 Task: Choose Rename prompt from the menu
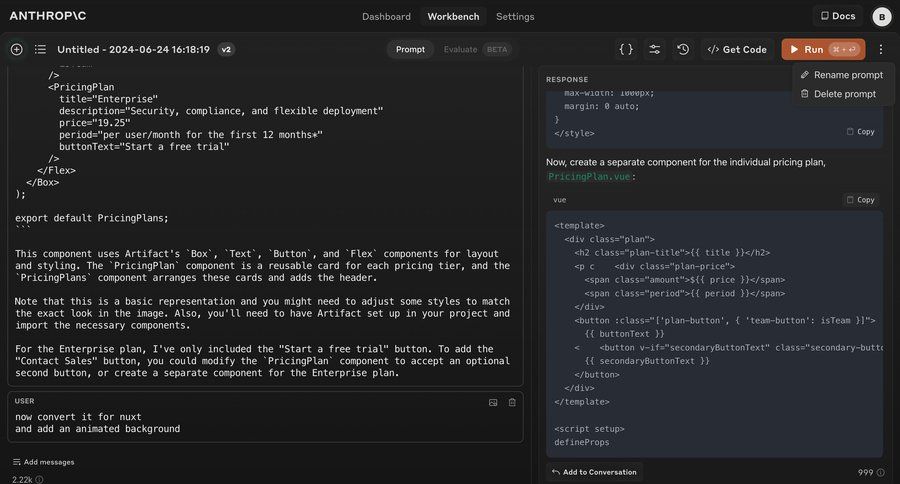(x=842, y=75)
